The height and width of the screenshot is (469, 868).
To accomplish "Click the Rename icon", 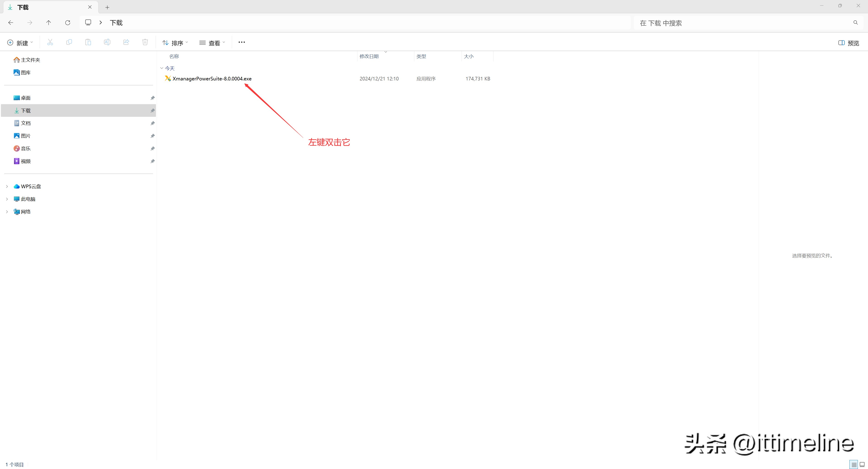I will pos(107,42).
